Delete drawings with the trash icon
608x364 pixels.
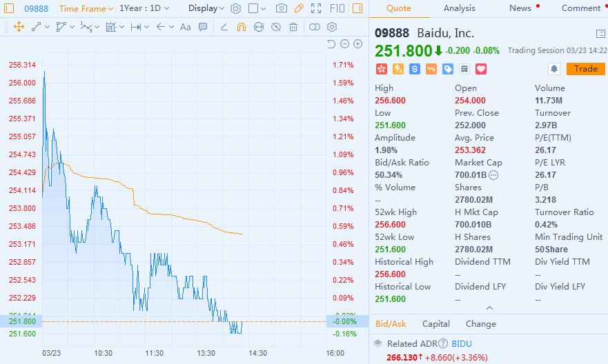(293, 27)
